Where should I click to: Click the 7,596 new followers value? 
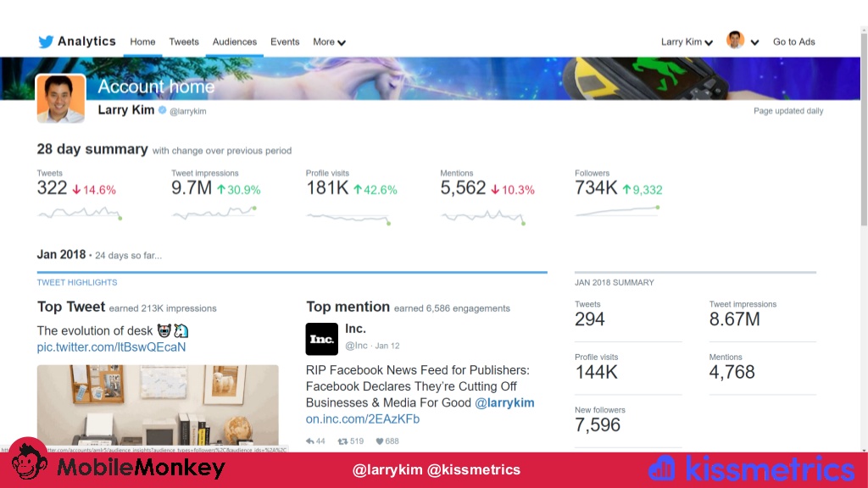tap(598, 425)
